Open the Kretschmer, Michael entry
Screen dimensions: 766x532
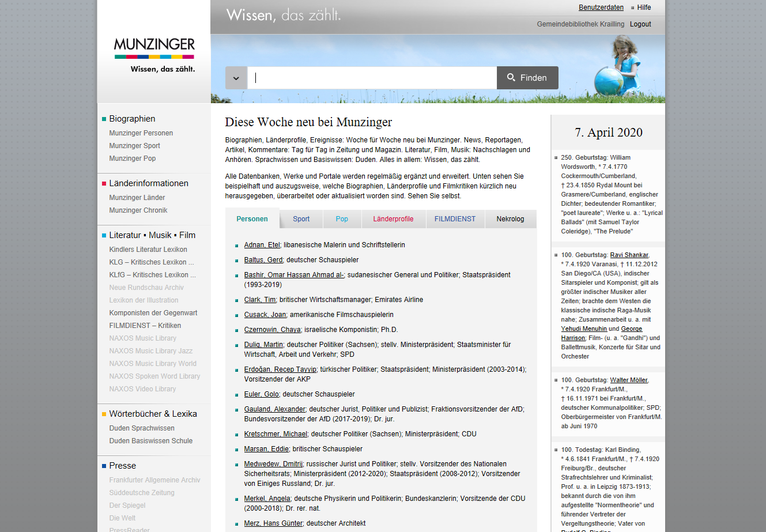click(x=276, y=434)
